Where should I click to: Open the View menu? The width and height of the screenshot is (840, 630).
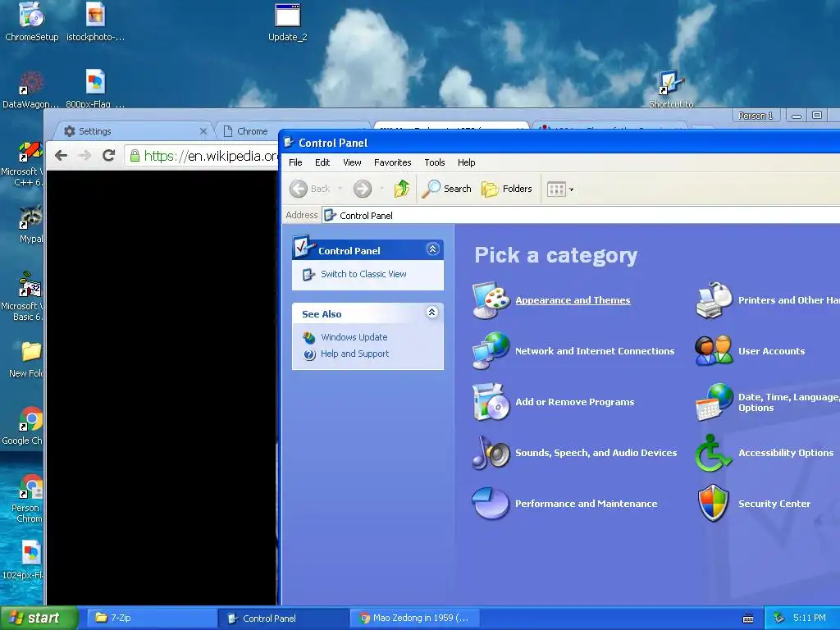coord(352,162)
